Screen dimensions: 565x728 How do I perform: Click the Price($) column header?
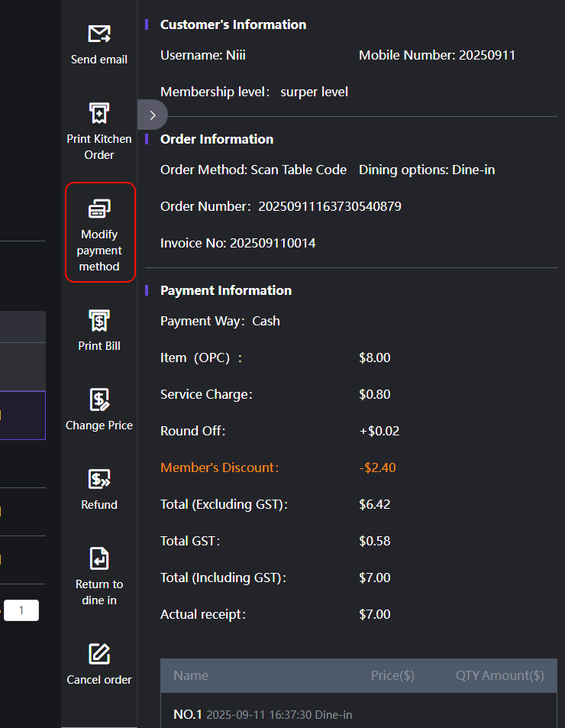coord(392,675)
